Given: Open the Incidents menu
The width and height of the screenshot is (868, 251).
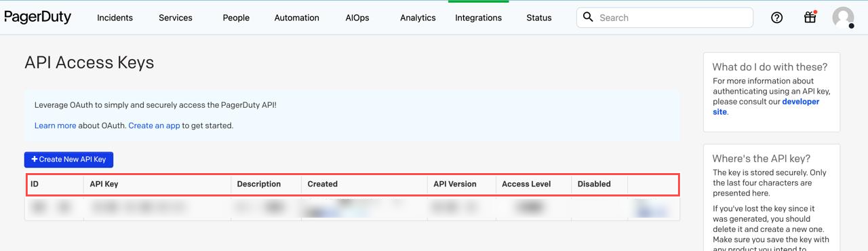Looking at the screenshot, I should coord(115,18).
